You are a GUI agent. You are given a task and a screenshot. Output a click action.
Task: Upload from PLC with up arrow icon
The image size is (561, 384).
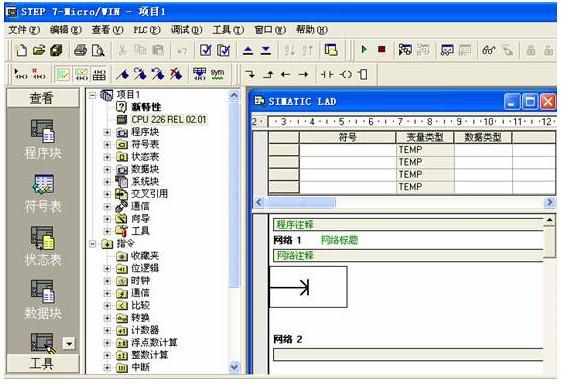point(248,50)
